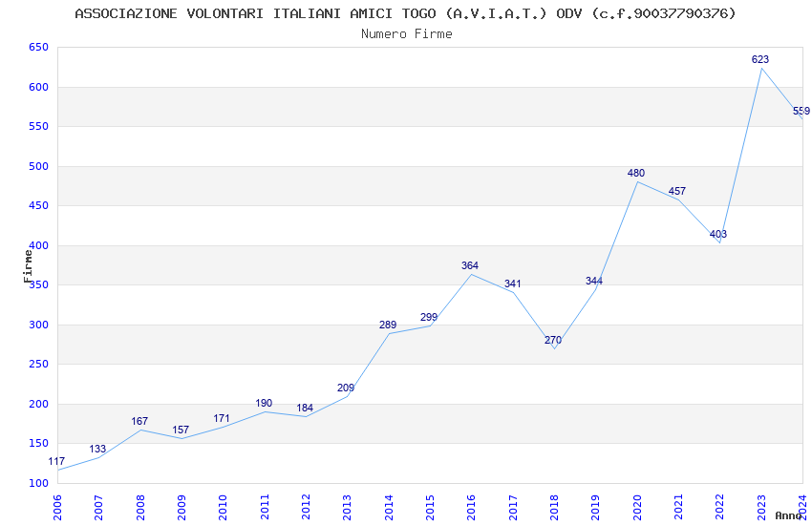The height and width of the screenshot is (525, 812).
Task: Click the x-axis year 2008
Action: coord(140,507)
